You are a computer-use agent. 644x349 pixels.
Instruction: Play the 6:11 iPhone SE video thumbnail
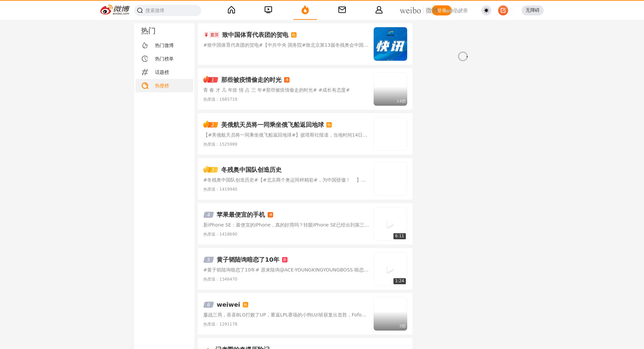tap(390, 224)
